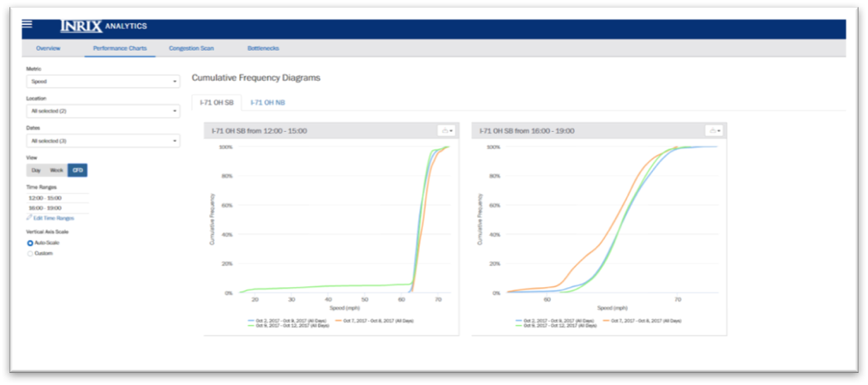This screenshot has width=868, height=385.
Task: Switch to the I-71 OH NB tab
Action: [267, 103]
